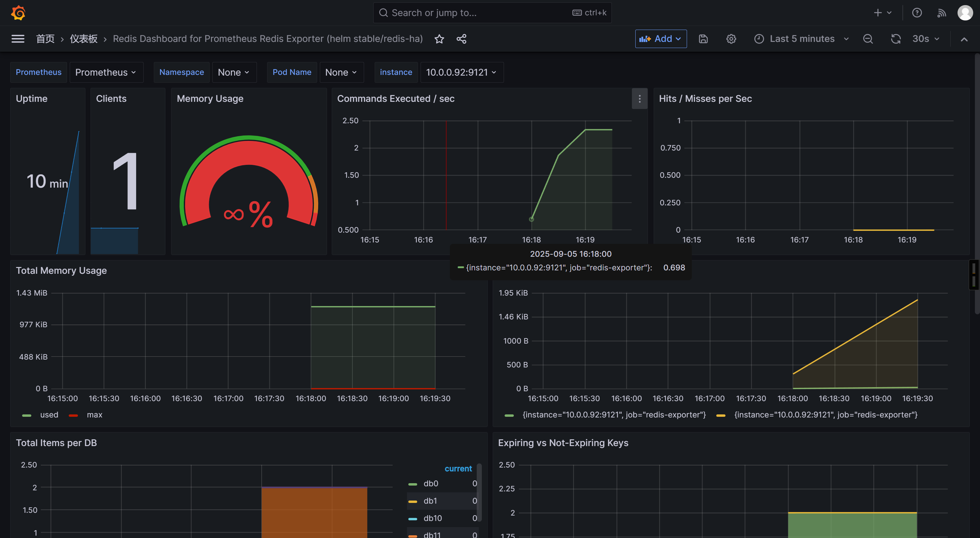This screenshot has height=538, width=980.
Task: Click the Grafana logo icon
Action: (x=18, y=13)
